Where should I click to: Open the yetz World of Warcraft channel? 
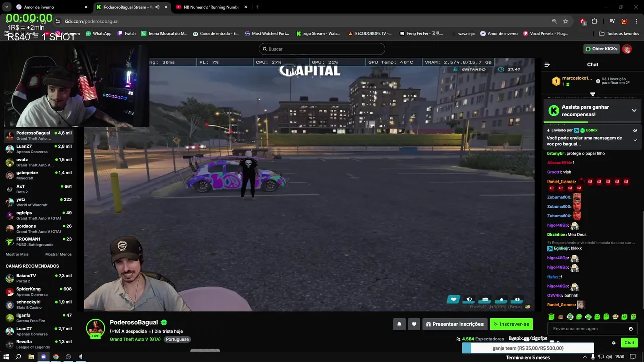[x=38, y=202]
